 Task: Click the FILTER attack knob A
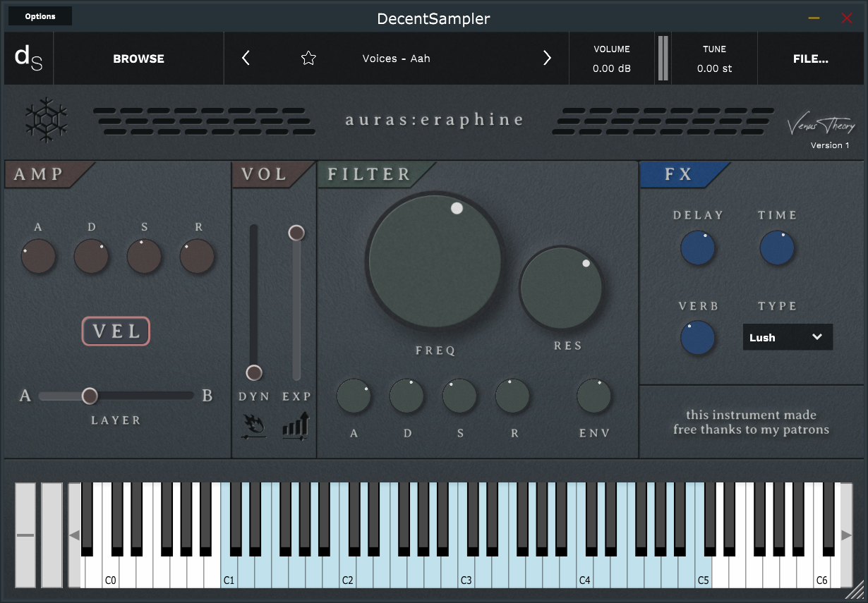click(x=354, y=396)
